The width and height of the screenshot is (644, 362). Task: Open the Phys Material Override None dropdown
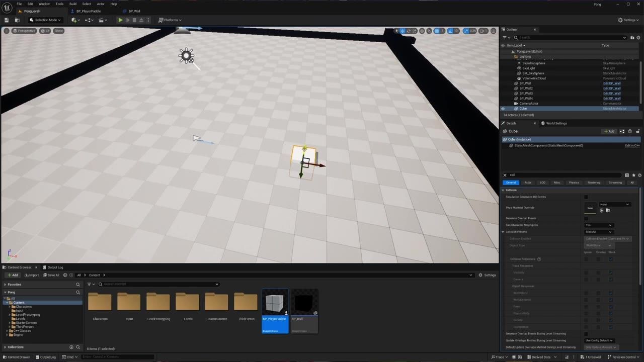click(614, 204)
